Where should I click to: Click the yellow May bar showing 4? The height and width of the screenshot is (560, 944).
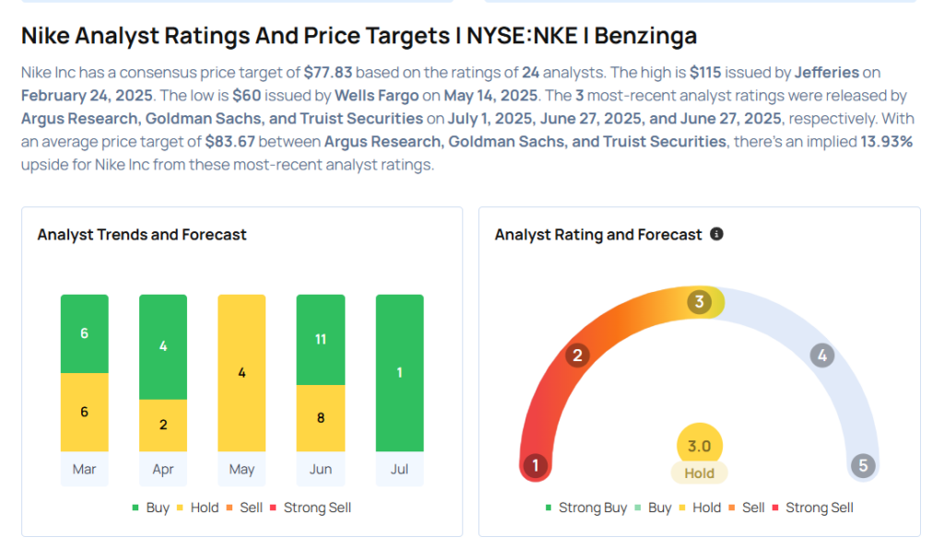[242, 373]
